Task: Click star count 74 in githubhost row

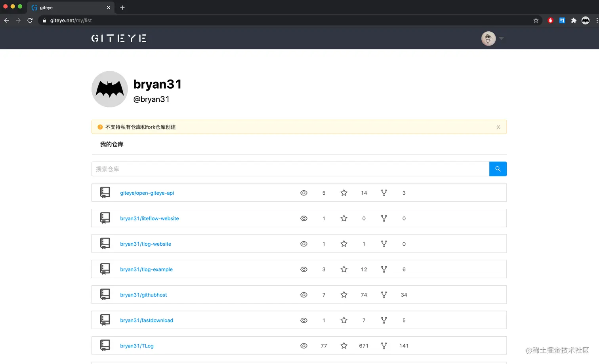Action: coord(364,295)
